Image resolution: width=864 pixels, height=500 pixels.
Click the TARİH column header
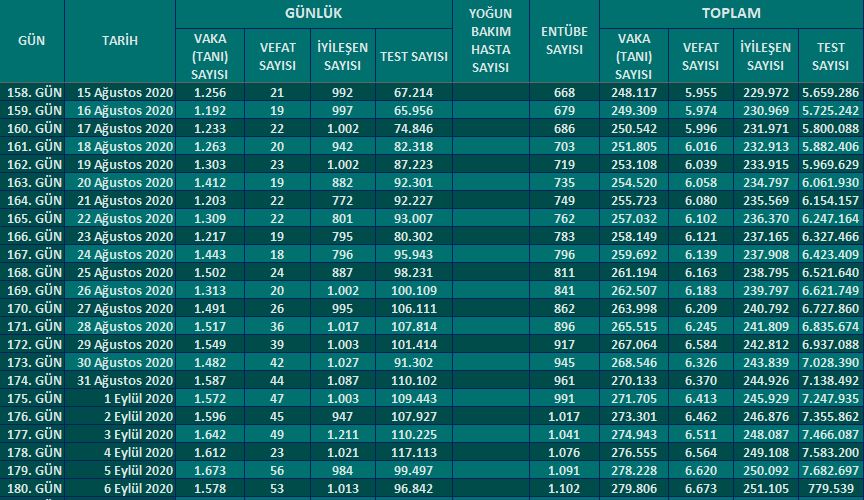point(120,41)
